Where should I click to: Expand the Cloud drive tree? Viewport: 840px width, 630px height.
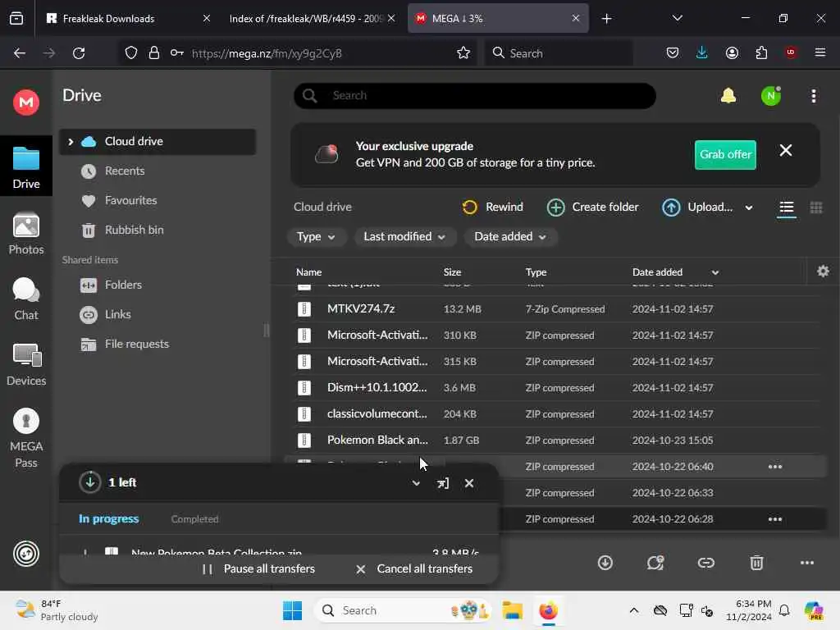71,141
